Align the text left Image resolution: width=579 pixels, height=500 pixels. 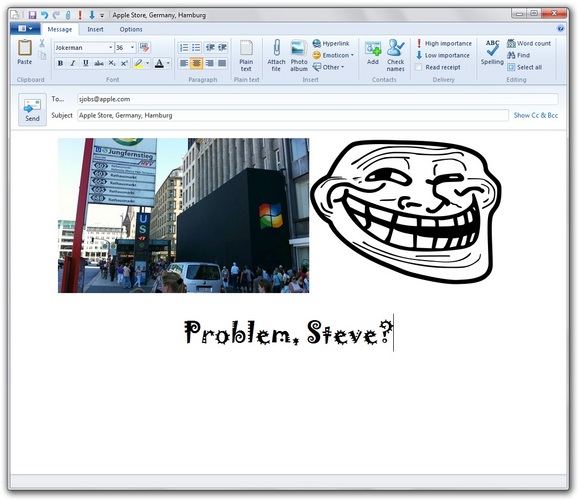click(184, 64)
